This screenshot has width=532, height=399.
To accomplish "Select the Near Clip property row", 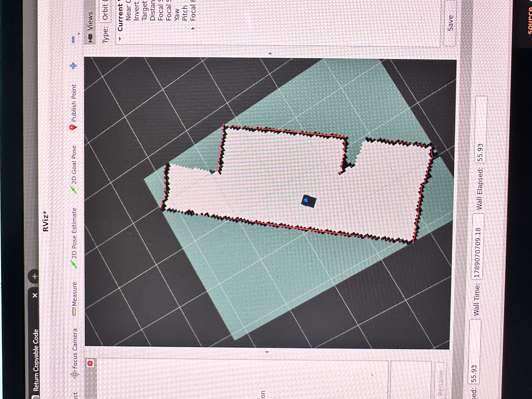I will click(x=128, y=10).
